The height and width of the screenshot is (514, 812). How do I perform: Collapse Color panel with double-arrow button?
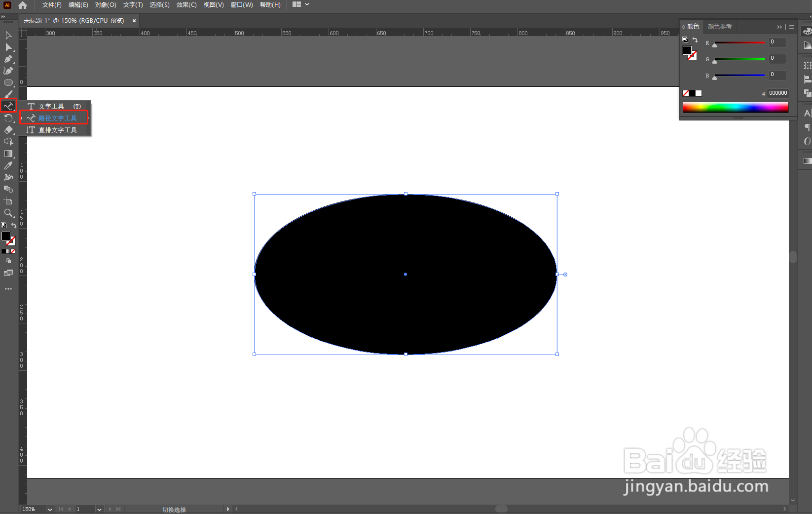click(x=779, y=27)
